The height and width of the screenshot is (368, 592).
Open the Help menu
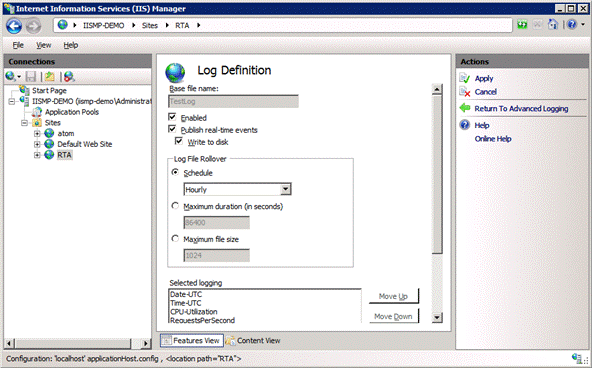point(71,45)
